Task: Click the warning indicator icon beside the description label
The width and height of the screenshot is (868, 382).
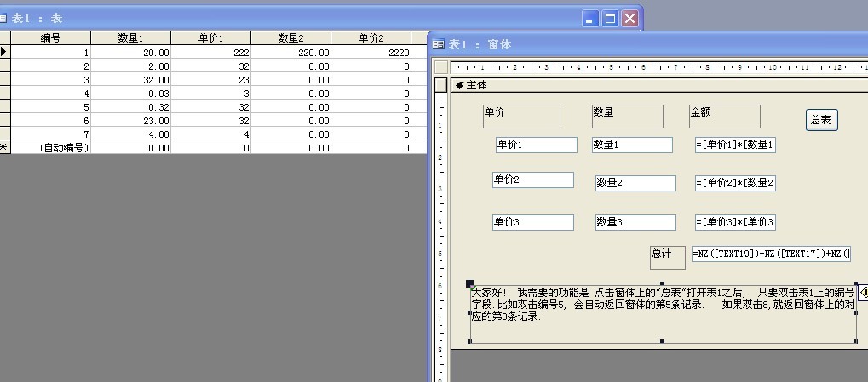Action: (x=862, y=292)
